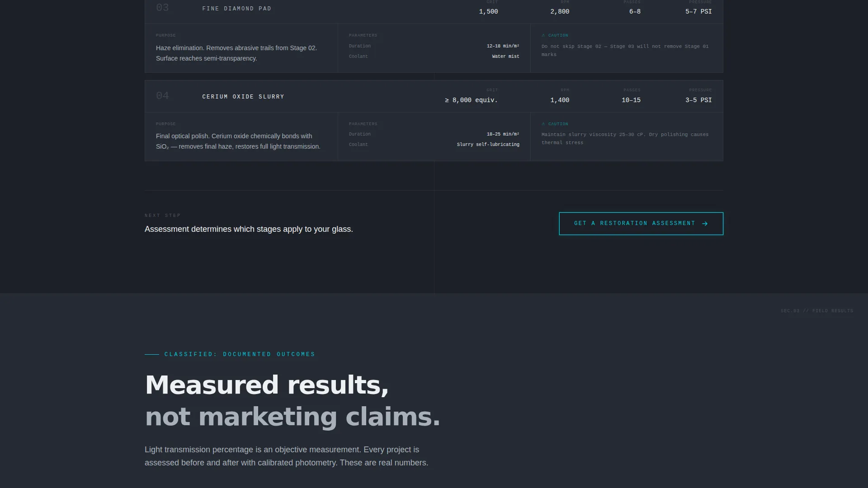Image resolution: width=868 pixels, height=488 pixels.
Task: Click the 'SEC.03 // FIELD RESULTS' label
Action: pos(817,311)
